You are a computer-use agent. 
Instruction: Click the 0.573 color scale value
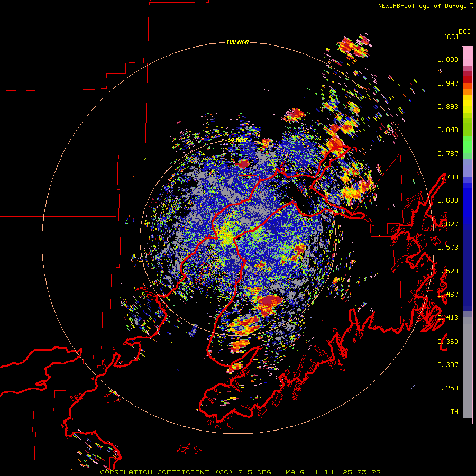pos(448,247)
